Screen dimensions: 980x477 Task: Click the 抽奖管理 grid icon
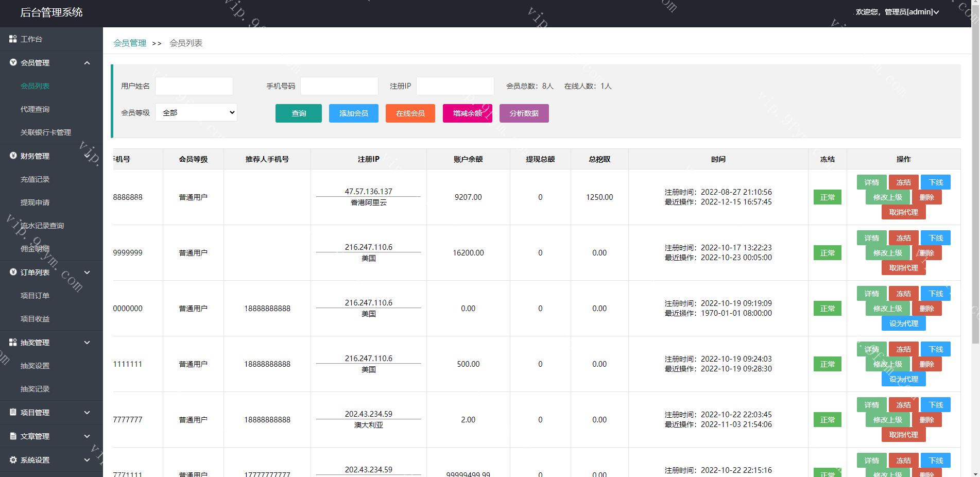click(x=13, y=342)
